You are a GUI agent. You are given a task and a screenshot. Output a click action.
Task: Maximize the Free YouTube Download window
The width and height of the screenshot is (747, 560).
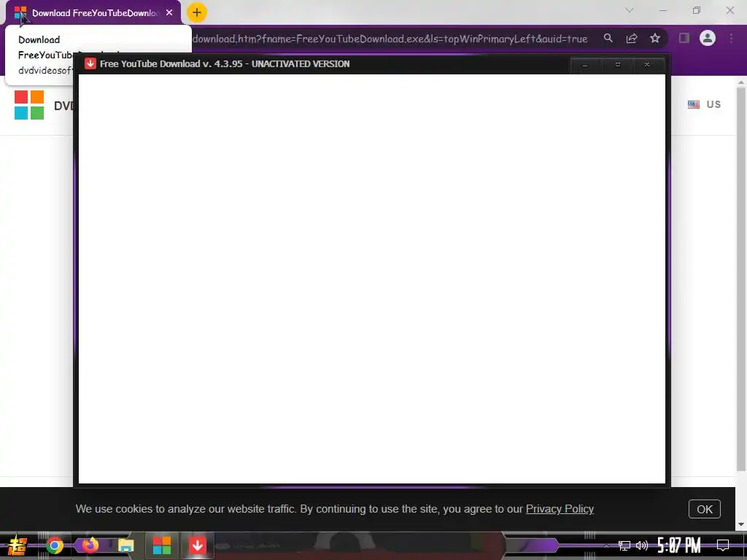click(617, 64)
